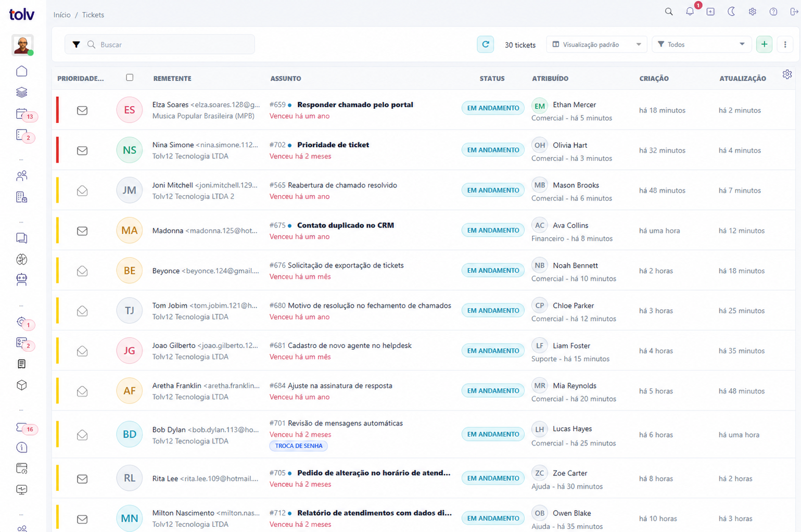
Task: Open the browser window refresh sidebar icon
Action: tap(21, 469)
